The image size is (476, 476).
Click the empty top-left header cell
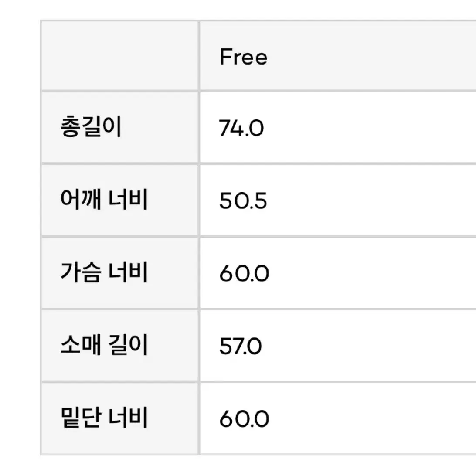coord(119,56)
